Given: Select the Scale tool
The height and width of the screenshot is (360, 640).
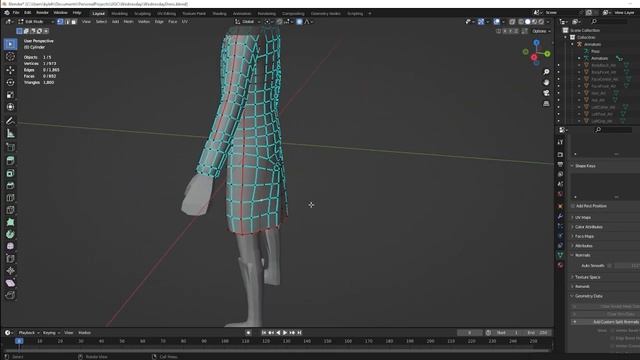Looking at the screenshot, I should coord(10,95).
